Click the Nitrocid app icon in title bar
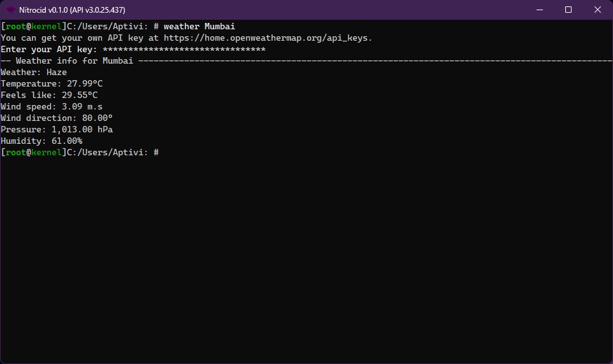 (x=11, y=10)
